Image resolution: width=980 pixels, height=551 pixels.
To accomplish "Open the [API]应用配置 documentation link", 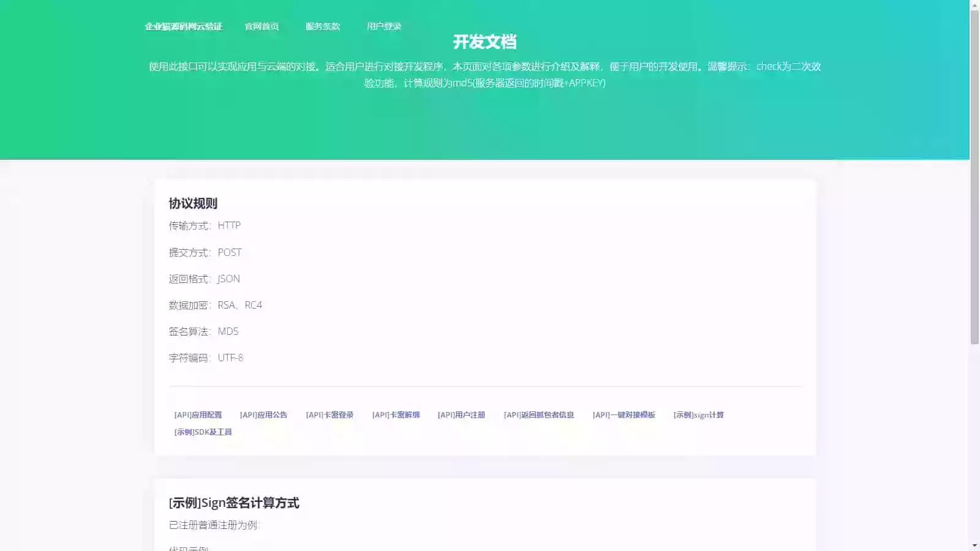I will coord(198,414).
